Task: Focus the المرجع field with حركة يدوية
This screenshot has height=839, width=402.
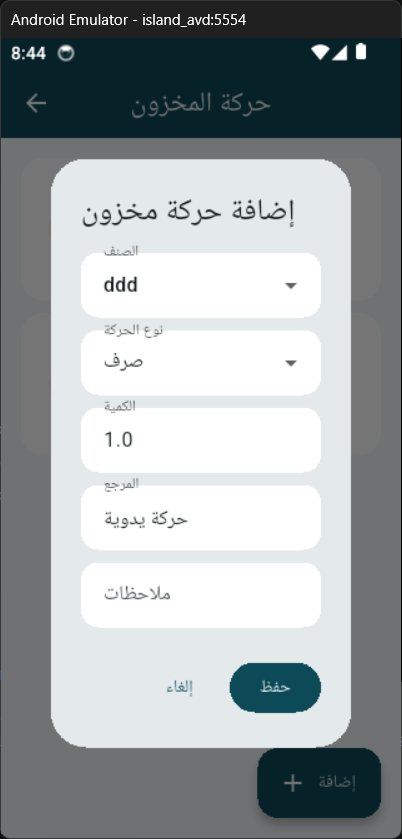Action: 201,518
